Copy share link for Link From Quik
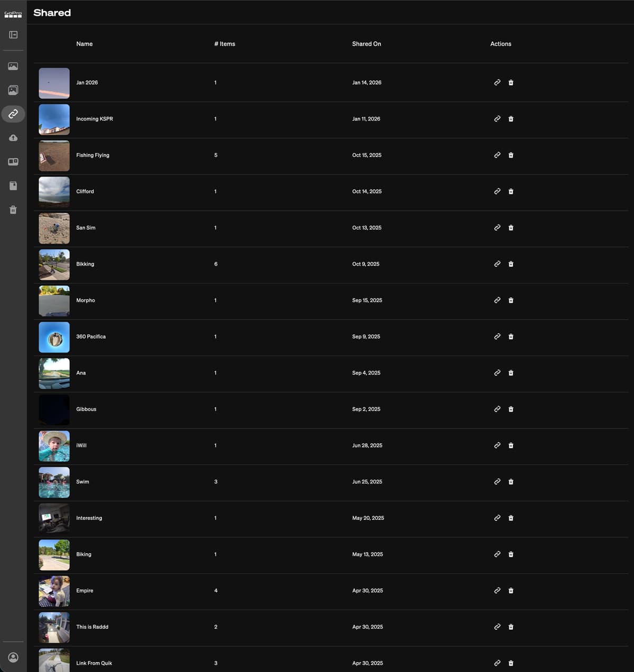Image resolution: width=634 pixels, height=672 pixels. point(497,663)
